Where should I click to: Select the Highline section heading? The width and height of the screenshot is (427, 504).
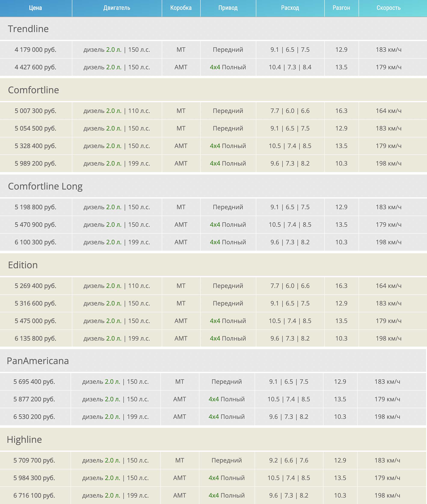click(24, 439)
